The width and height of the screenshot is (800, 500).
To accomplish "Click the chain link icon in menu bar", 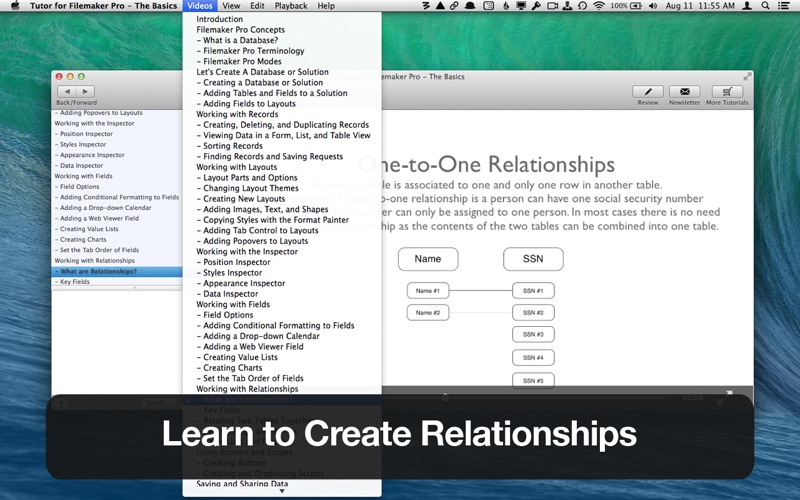I will (454, 6).
